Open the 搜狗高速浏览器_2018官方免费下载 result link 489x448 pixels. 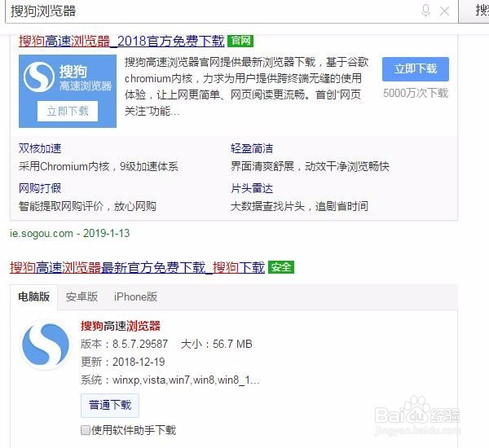click(x=121, y=41)
